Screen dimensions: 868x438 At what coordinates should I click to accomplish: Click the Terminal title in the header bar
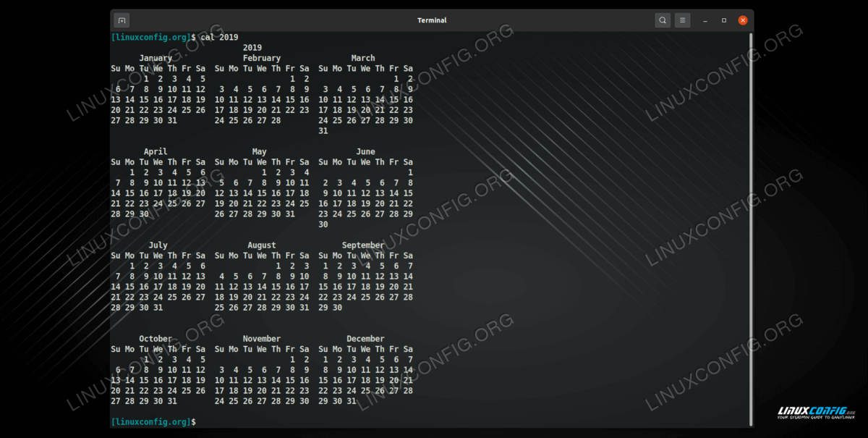tap(432, 20)
